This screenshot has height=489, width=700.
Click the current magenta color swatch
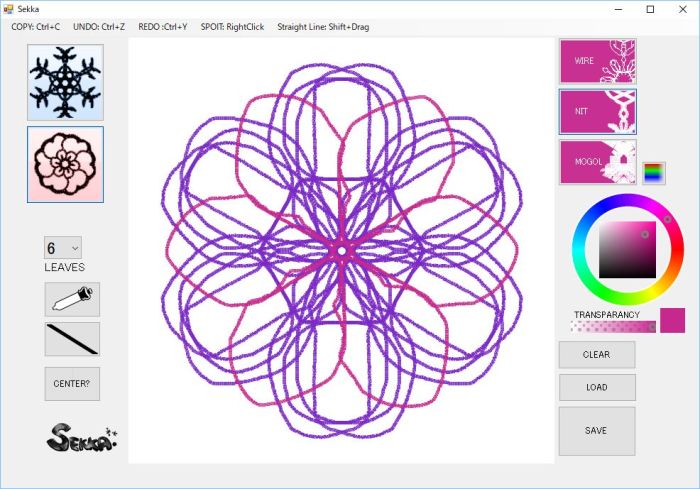(x=673, y=320)
